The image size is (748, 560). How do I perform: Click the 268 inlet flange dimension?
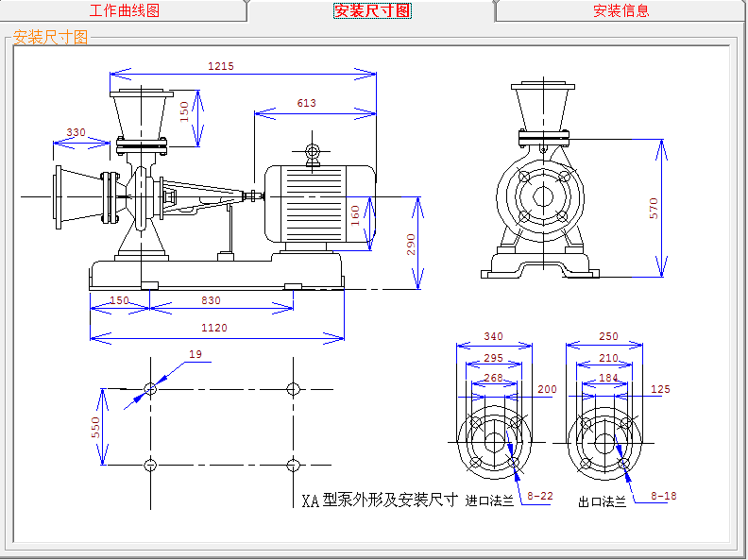coord(493,378)
